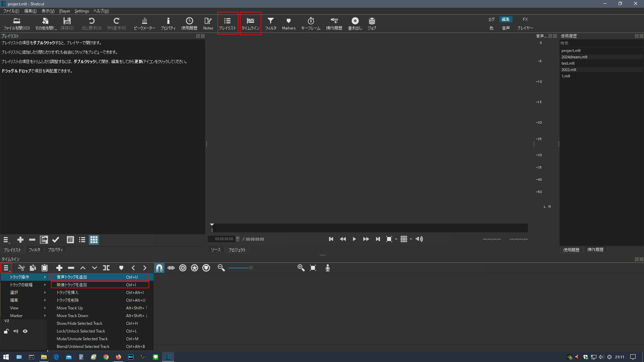
Task: Expand the トラックの縦幅 submenu
Action: (x=24, y=285)
